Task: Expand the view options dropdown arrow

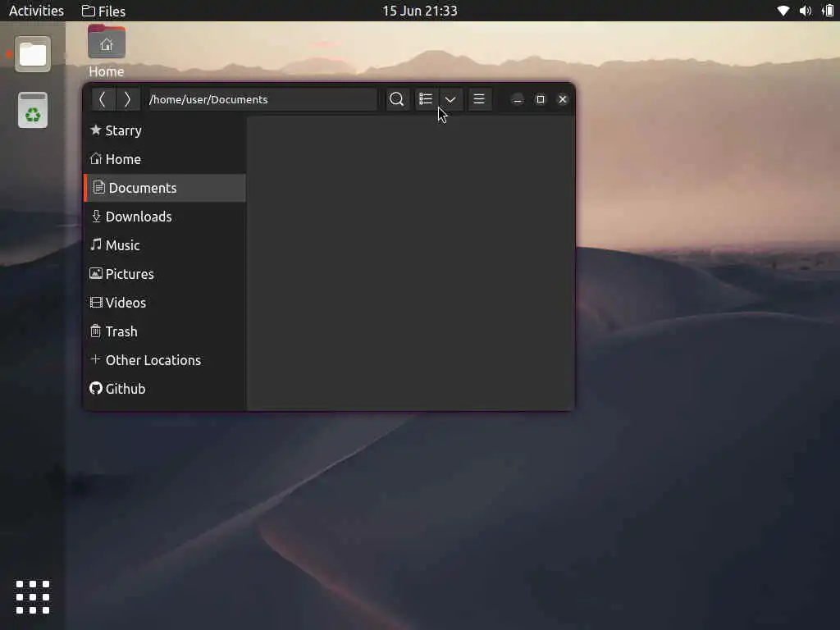Action: (x=450, y=99)
